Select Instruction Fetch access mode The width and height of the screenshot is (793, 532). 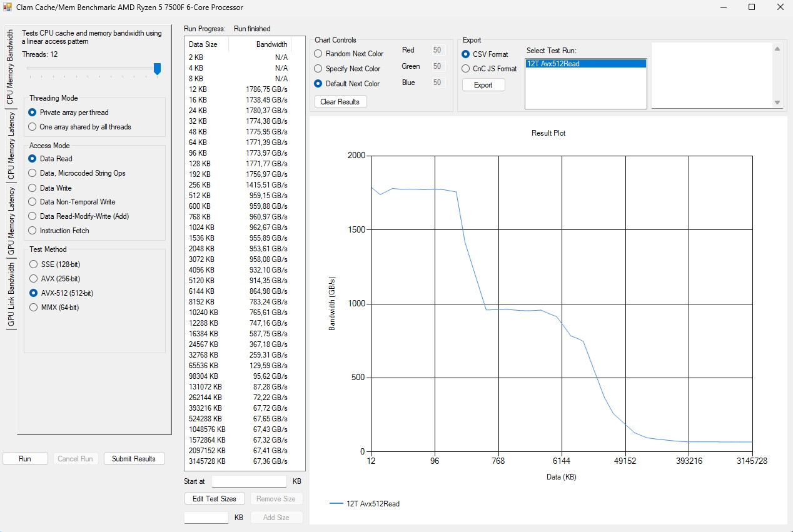point(59,231)
